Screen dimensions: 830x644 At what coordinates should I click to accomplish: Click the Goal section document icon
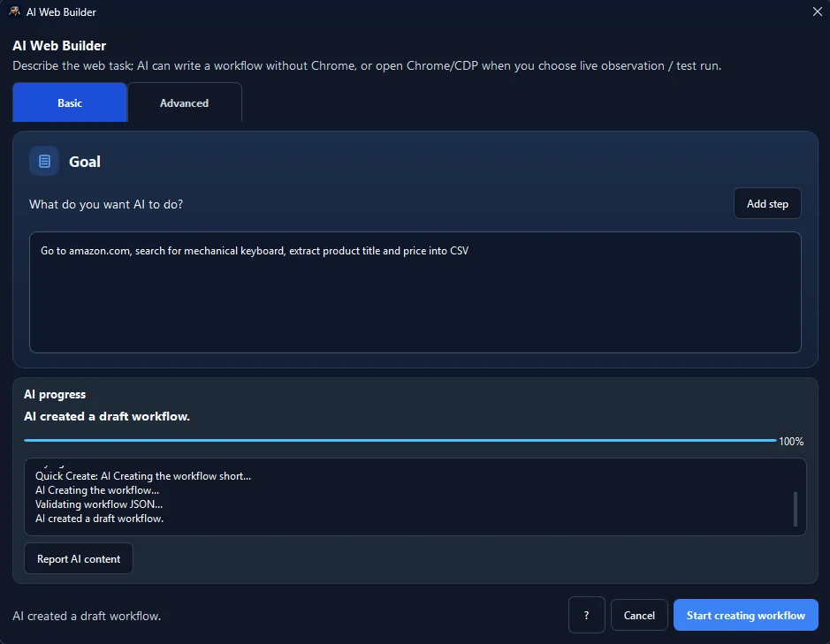(44, 162)
